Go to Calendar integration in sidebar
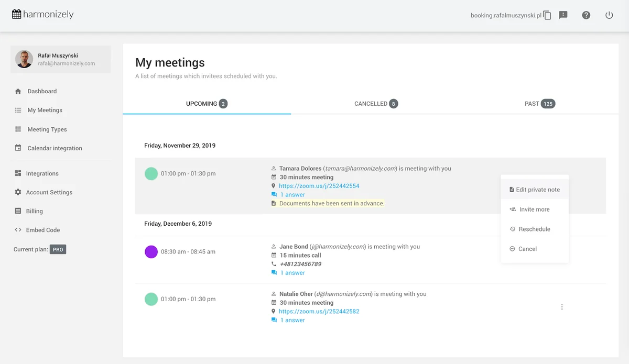This screenshot has width=629, height=364. [x=55, y=148]
